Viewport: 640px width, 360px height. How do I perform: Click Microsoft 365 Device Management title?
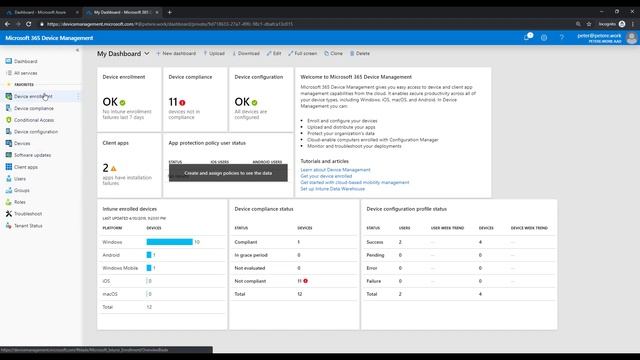(x=49, y=38)
